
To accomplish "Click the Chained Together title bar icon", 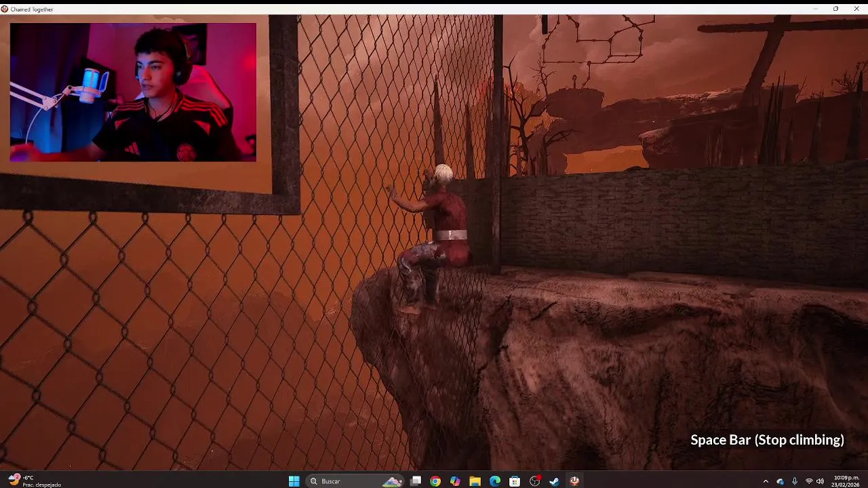I will (5, 9).
